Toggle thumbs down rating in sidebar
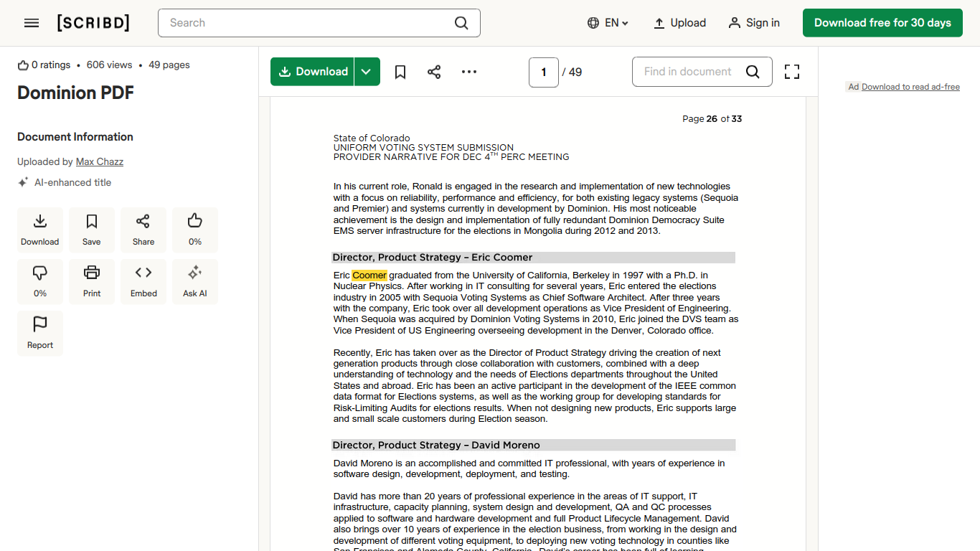This screenshot has height=551, width=980. coord(40,281)
